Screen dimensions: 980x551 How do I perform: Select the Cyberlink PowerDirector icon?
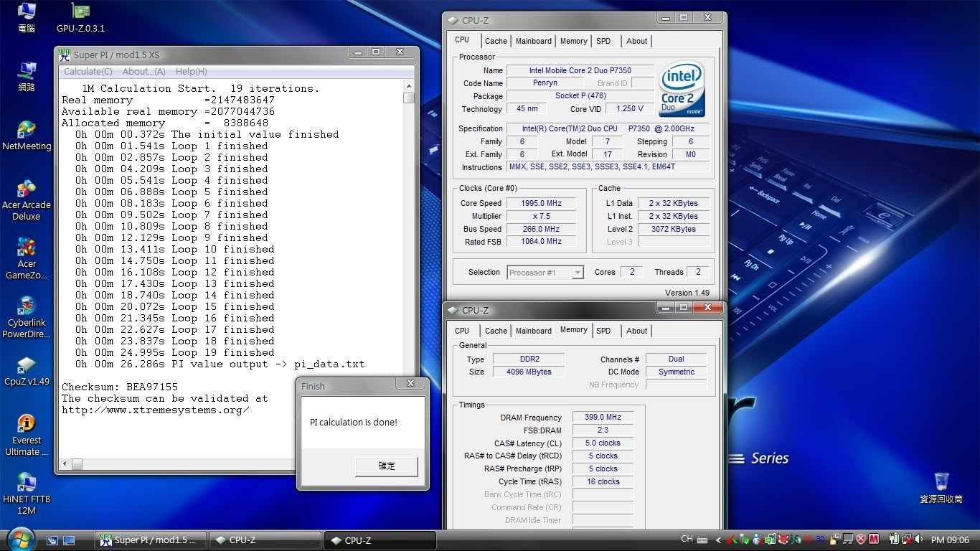pos(27,317)
